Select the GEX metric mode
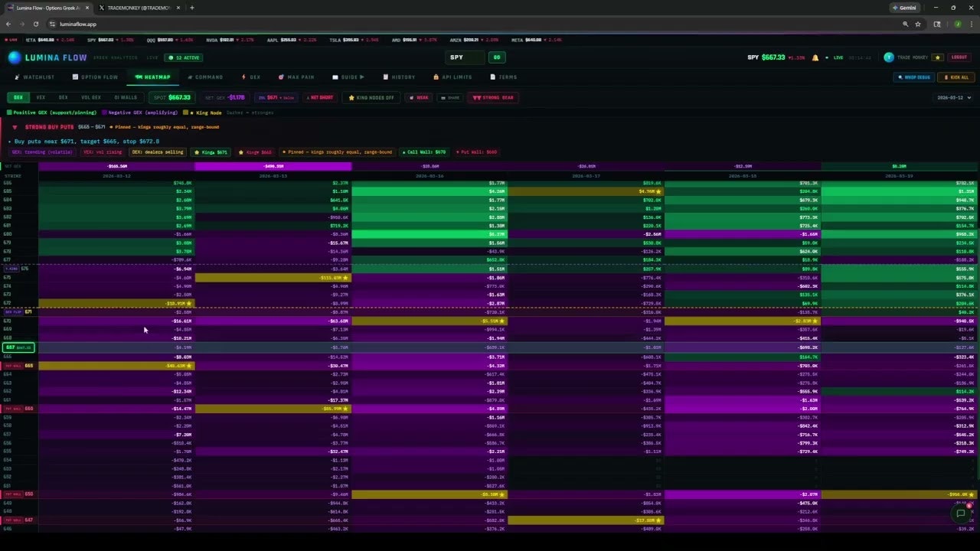The width and height of the screenshot is (980, 551). point(18,97)
